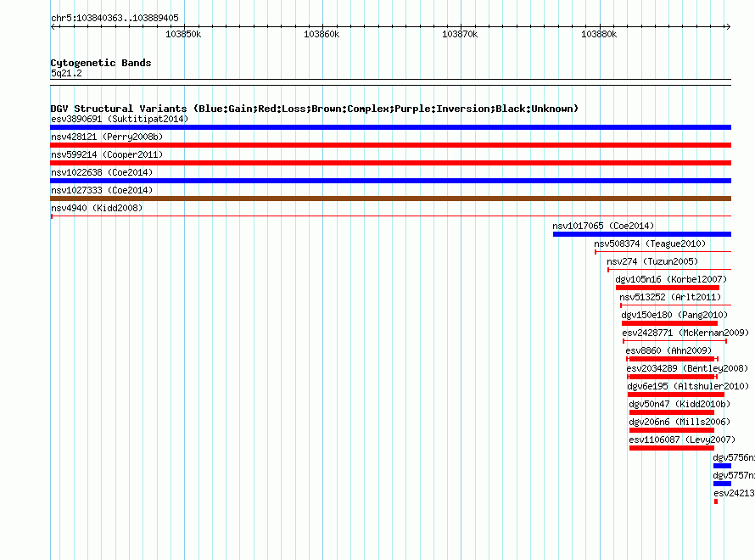
Task: Open variant nsv4940 (Kidd2008) label
Action: point(97,208)
